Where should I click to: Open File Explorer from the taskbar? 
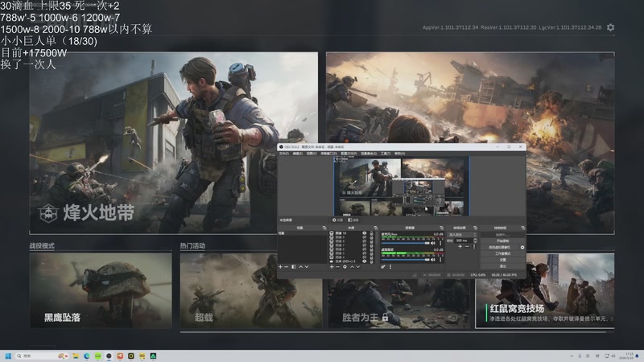76,356
